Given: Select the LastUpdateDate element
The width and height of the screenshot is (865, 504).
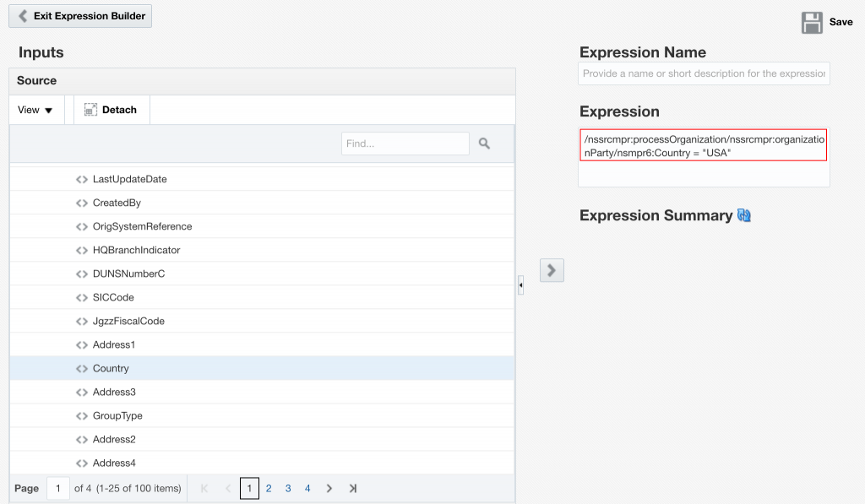Looking at the screenshot, I should [129, 179].
